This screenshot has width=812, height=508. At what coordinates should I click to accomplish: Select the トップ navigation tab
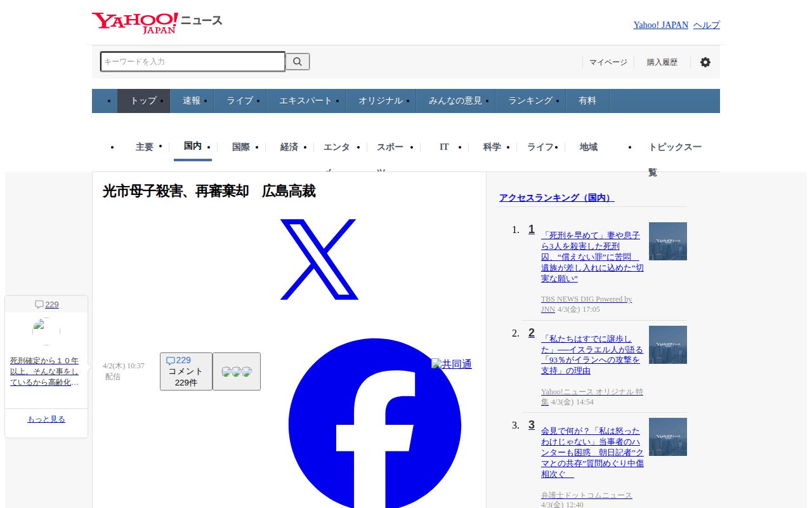pyautogui.click(x=143, y=101)
